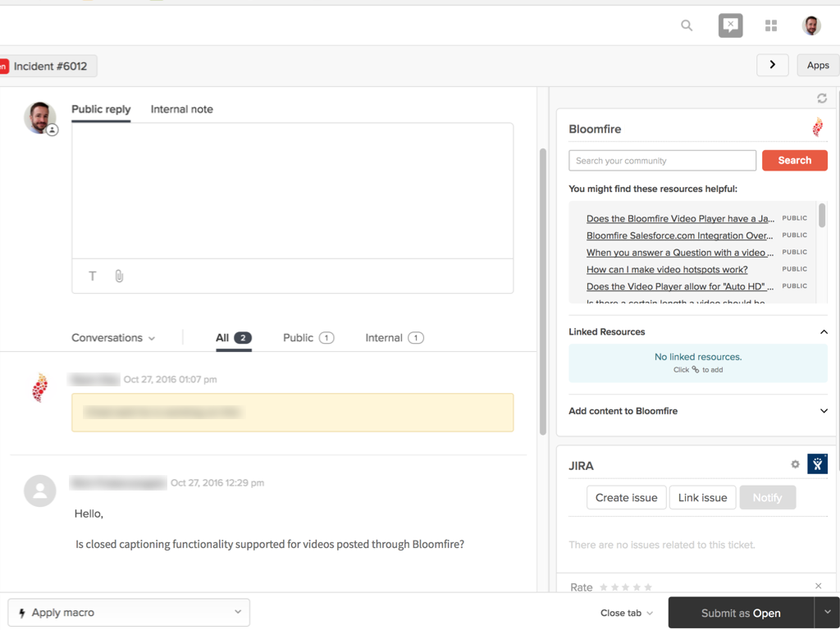Image resolution: width=840 pixels, height=630 pixels.
Task: Open the user profile avatar menu
Action: click(x=811, y=25)
